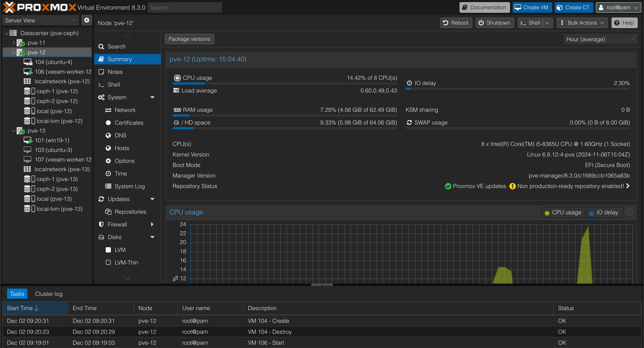
Task: Open the Server View settings gear
Action: [x=87, y=20]
